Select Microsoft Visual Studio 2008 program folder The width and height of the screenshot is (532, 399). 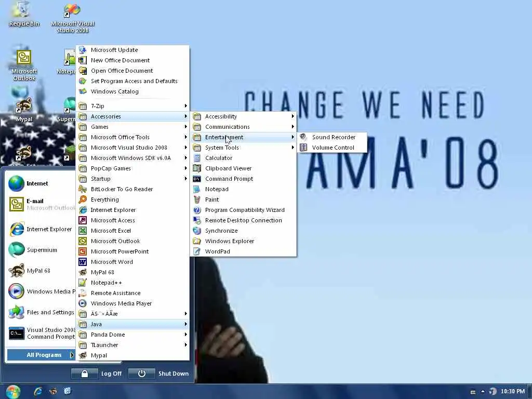point(132,148)
